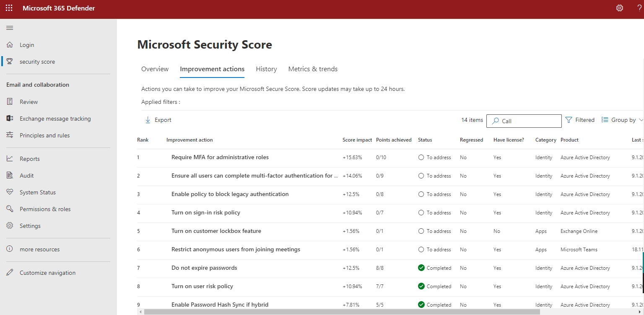Click the Group by list icon
Image resolution: width=644 pixels, height=315 pixels.
(x=605, y=120)
